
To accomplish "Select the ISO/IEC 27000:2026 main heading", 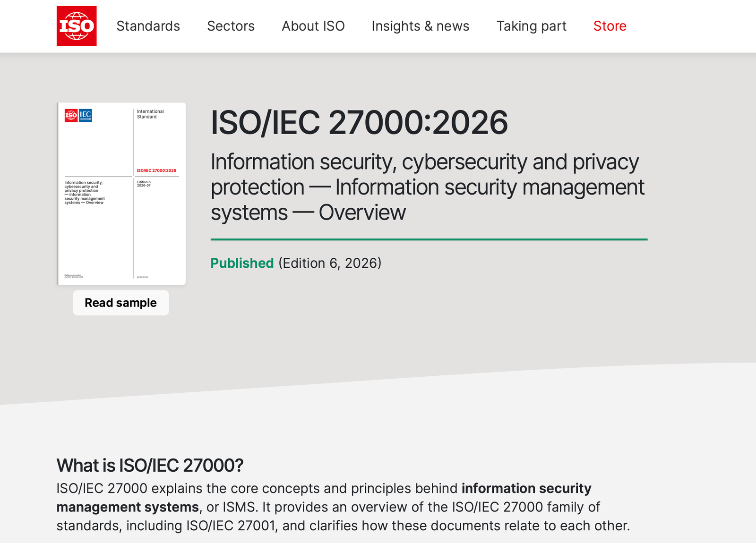I will click(x=359, y=122).
